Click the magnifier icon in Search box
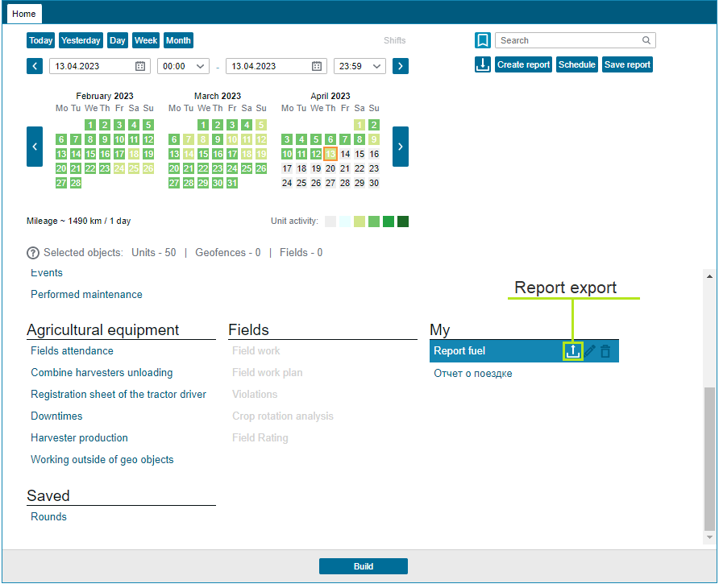 (x=646, y=40)
